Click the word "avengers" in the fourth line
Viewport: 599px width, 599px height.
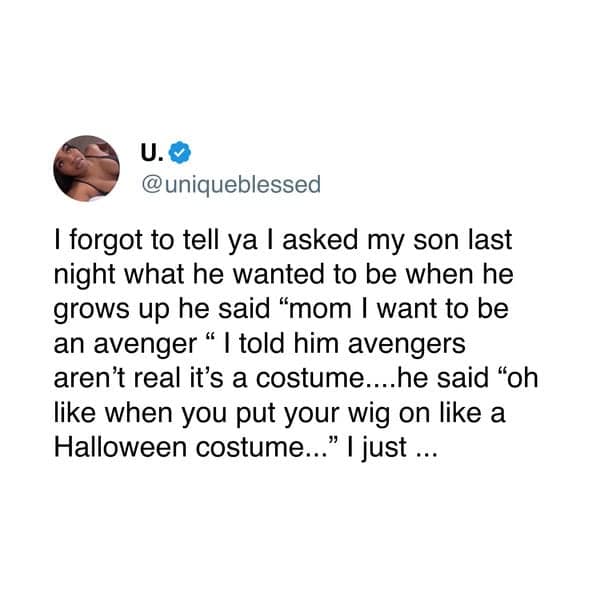click(x=407, y=345)
